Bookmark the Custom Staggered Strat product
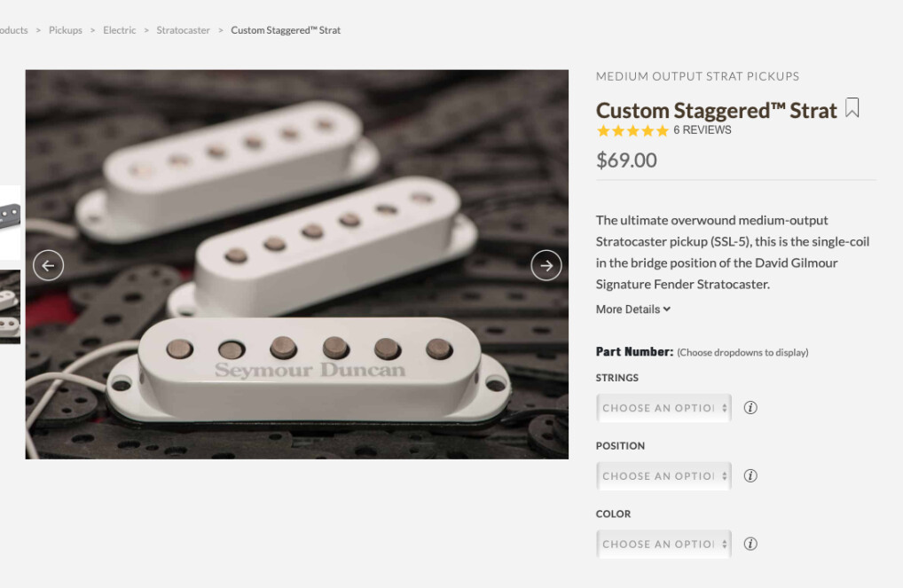Screen dimensions: 903x588 click(x=852, y=108)
